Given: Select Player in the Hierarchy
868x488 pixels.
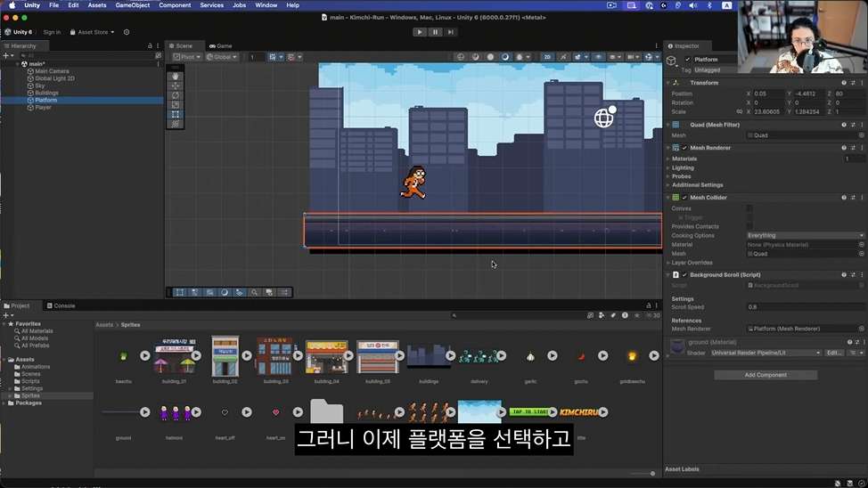Looking at the screenshot, I should (x=43, y=108).
